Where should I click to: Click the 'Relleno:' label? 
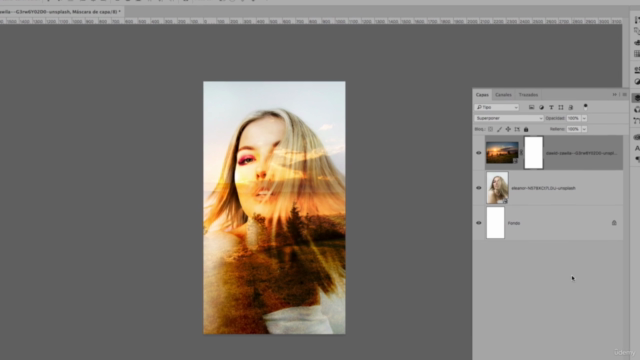(x=557, y=129)
